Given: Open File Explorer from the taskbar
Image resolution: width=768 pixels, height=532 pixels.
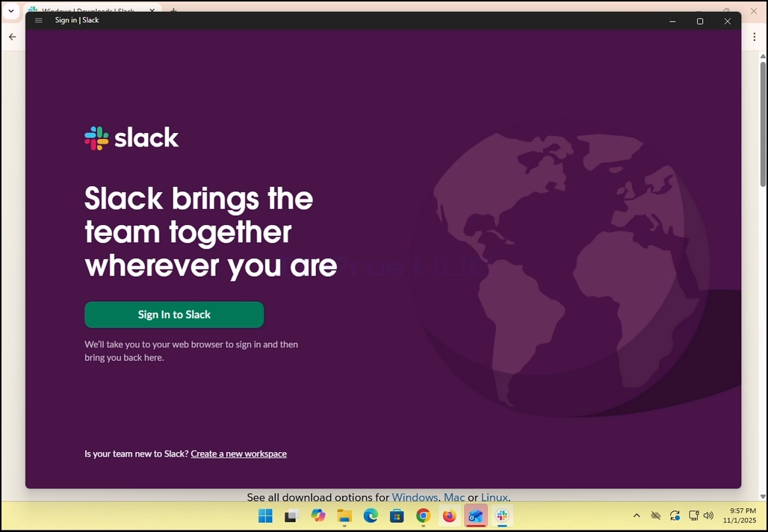Looking at the screenshot, I should (344, 516).
